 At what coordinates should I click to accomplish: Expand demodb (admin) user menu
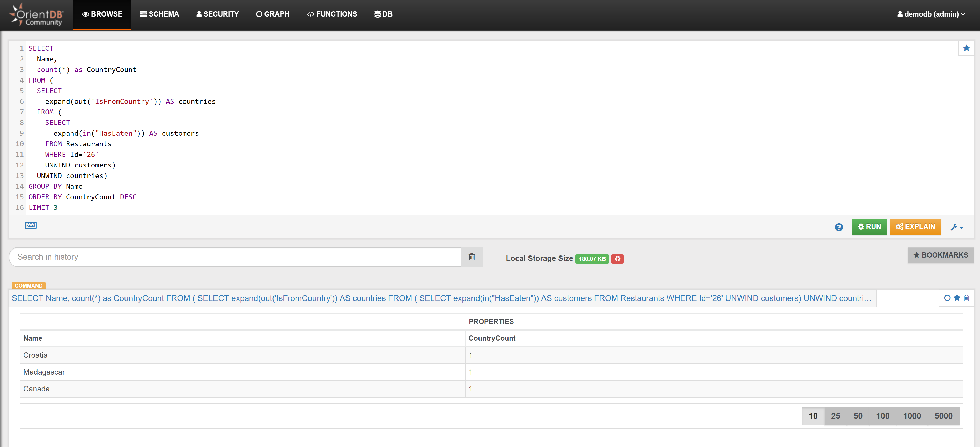931,14
